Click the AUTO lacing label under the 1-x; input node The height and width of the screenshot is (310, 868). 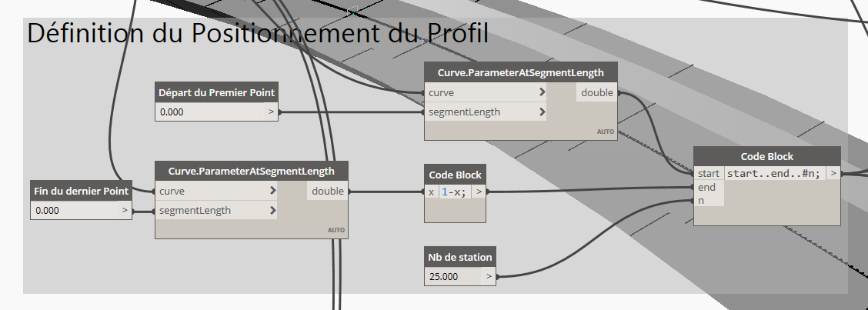click(x=336, y=230)
